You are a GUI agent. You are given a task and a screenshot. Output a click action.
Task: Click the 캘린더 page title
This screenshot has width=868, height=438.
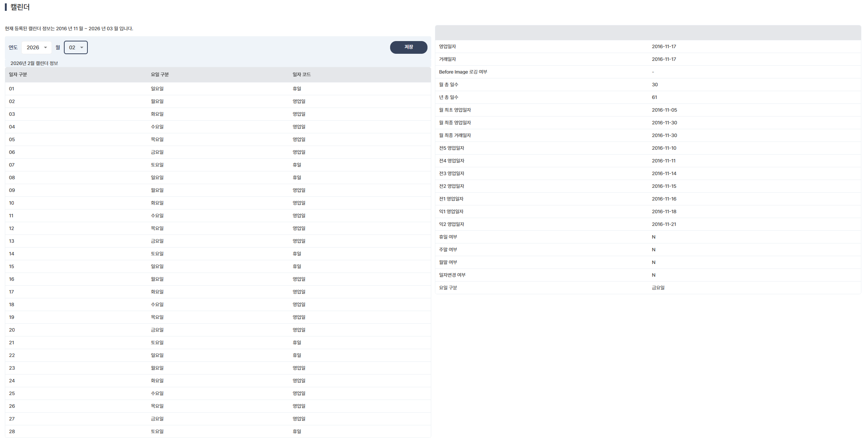point(20,7)
